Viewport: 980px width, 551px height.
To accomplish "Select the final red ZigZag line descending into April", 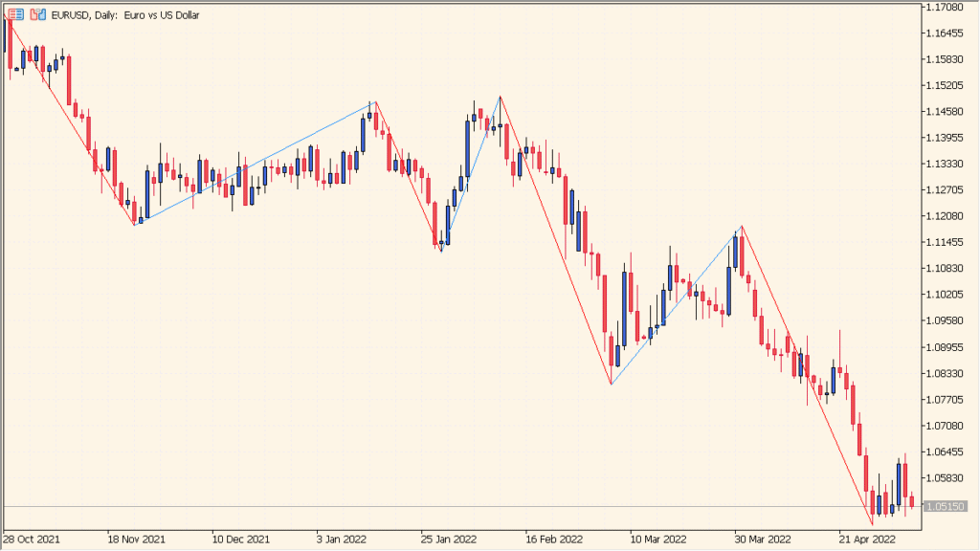I will pos(807,375).
